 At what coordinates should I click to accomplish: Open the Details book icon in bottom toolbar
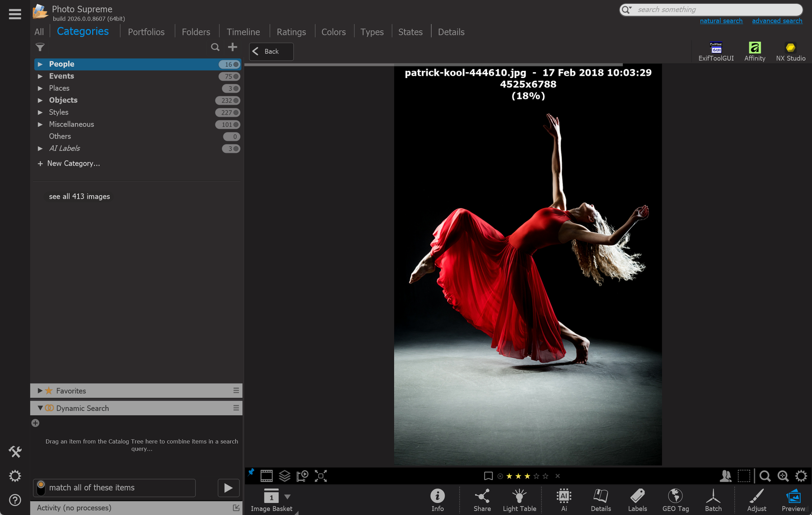coord(601,500)
